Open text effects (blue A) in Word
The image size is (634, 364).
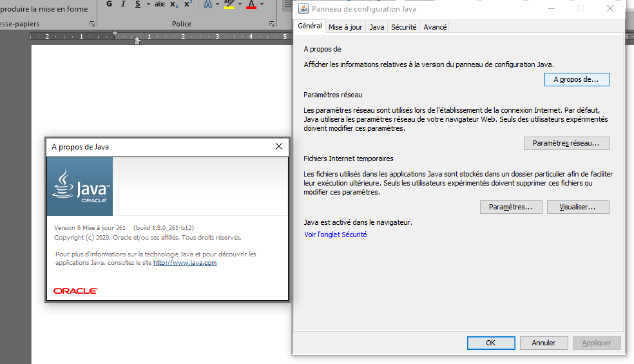coord(208,4)
